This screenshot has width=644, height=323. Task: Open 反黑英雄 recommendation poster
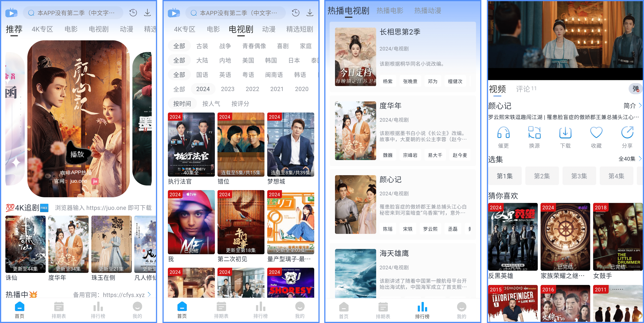click(x=513, y=237)
